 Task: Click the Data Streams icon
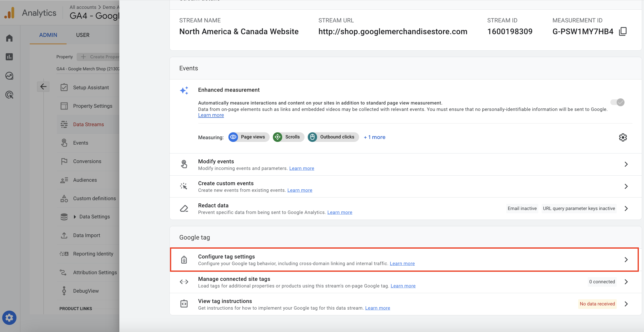point(64,124)
